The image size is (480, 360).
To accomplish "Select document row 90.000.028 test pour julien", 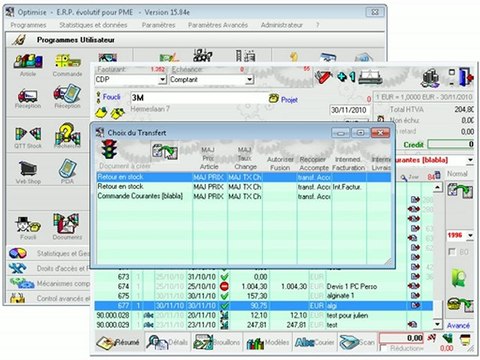I will point(263,315).
